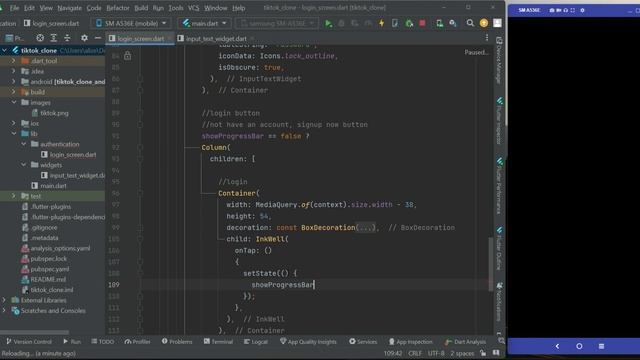640x360 pixels.
Task: Switch to login_screen.dart editor tab
Action: tap(140, 38)
